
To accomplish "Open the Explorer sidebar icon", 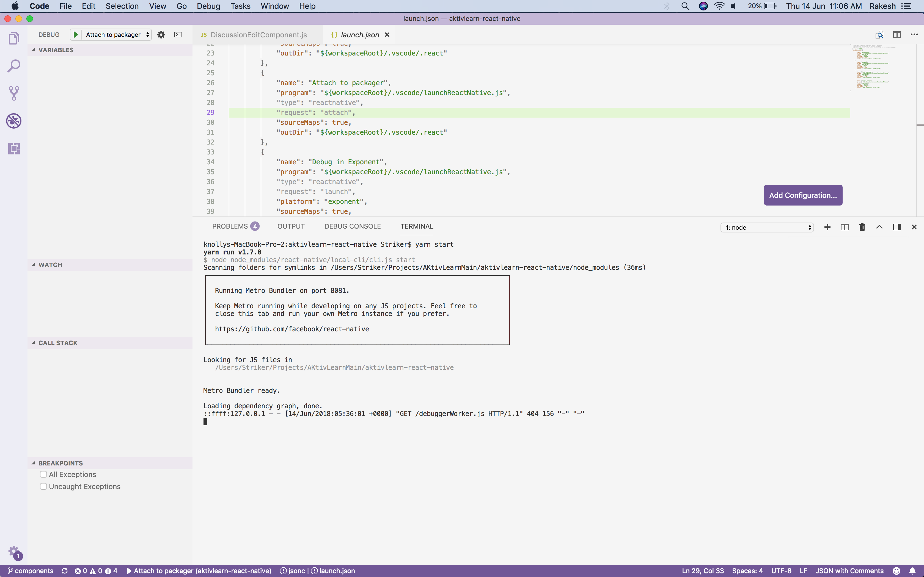I will click(x=14, y=38).
